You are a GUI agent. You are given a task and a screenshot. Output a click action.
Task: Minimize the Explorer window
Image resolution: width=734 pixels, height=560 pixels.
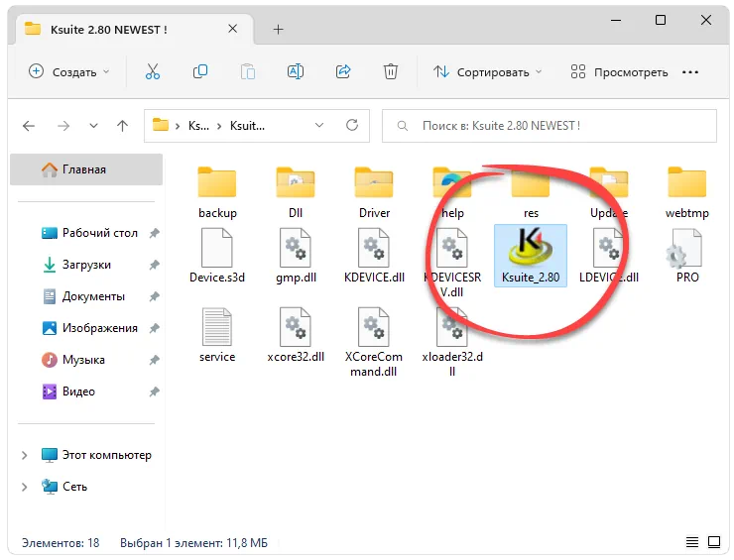click(616, 20)
